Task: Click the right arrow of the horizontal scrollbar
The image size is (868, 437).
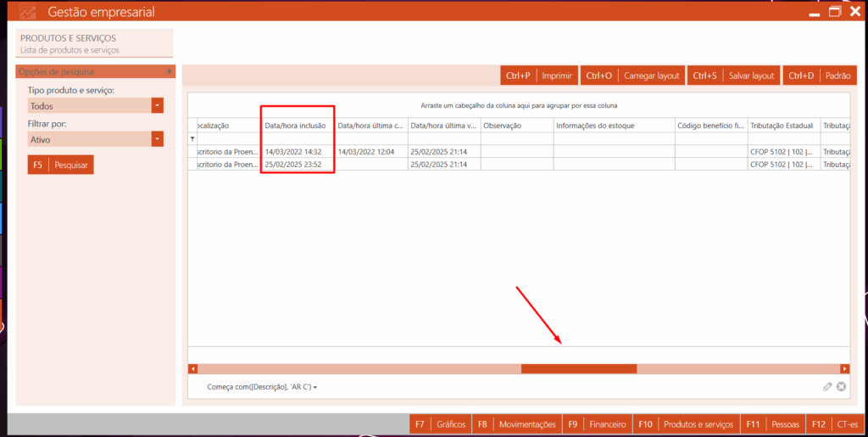Action: [844, 369]
